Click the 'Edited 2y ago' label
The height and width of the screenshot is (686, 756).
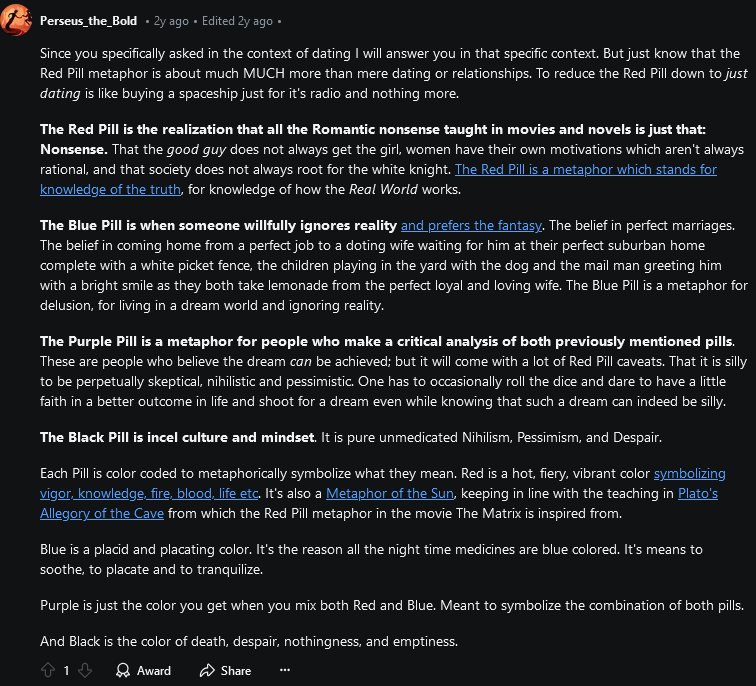pos(237,21)
